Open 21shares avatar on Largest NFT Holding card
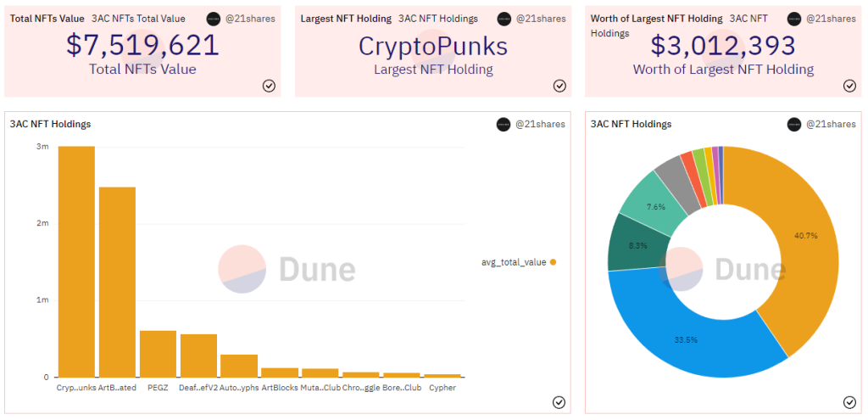This screenshot has width=868, height=420. click(504, 19)
